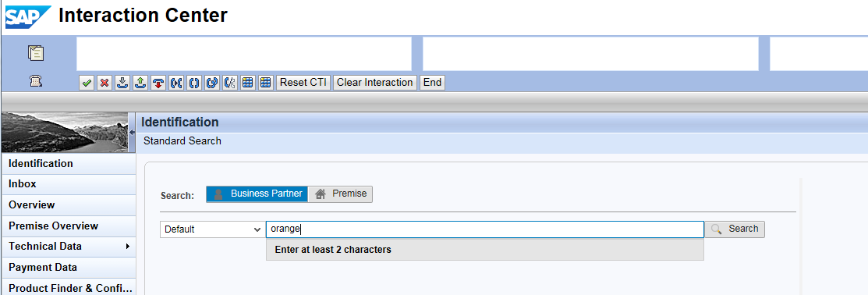868x295 pixels.
Task: Click the first blue grid dial pad icon
Action: click(x=248, y=83)
